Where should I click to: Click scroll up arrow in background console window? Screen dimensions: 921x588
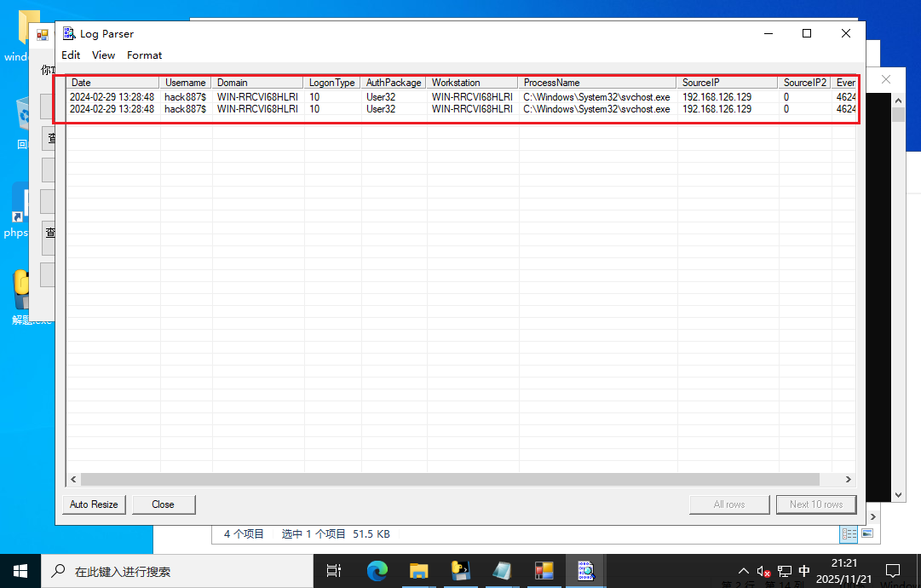tap(898, 101)
